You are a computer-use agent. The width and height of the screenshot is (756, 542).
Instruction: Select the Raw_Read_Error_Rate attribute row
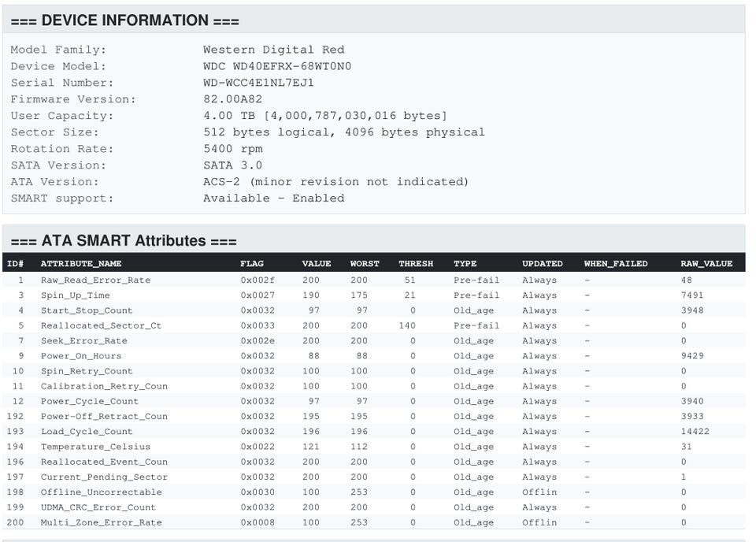pos(95,280)
